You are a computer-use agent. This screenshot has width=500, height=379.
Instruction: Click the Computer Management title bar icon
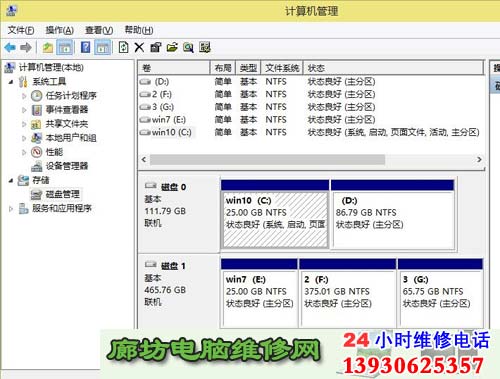[x=11, y=11]
